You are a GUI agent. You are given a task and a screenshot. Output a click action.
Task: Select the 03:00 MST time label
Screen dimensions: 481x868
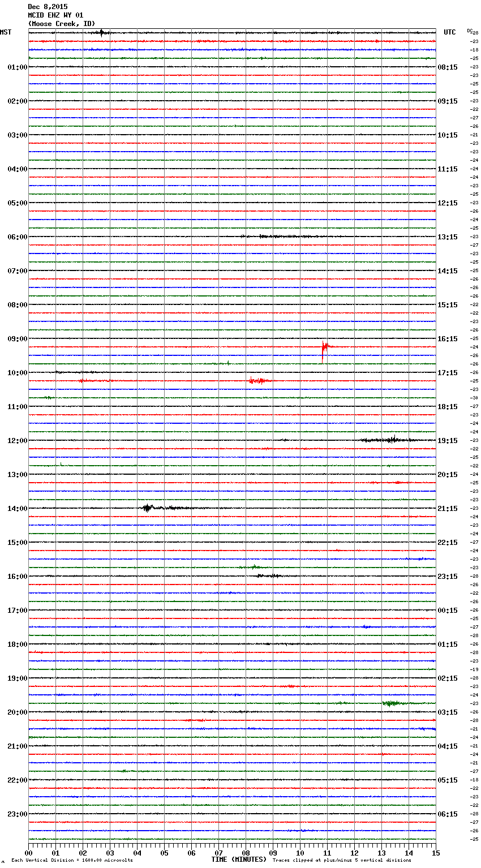tap(18, 135)
